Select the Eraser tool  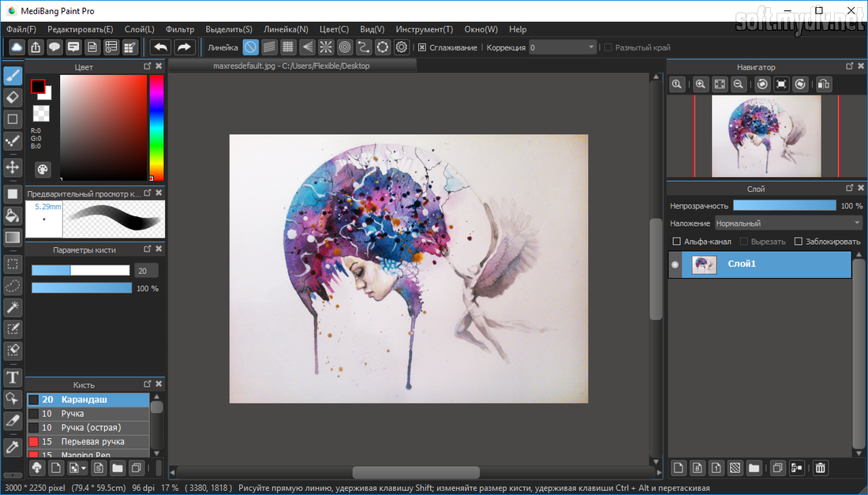tap(13, 97)
